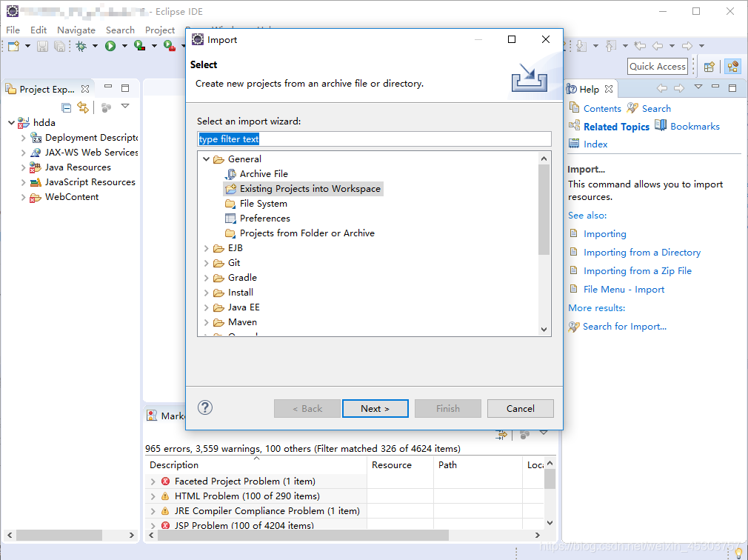This screenshot has height=560, width=748.
Task: Click the import wizard list scrollbar thumb
Action: (x=544, y=210)
